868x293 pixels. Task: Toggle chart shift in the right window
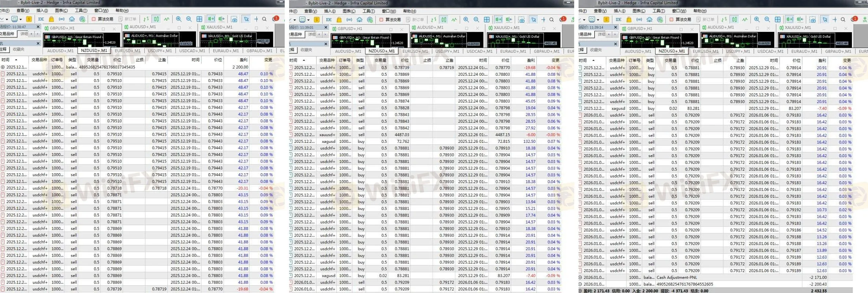point(800,19)
